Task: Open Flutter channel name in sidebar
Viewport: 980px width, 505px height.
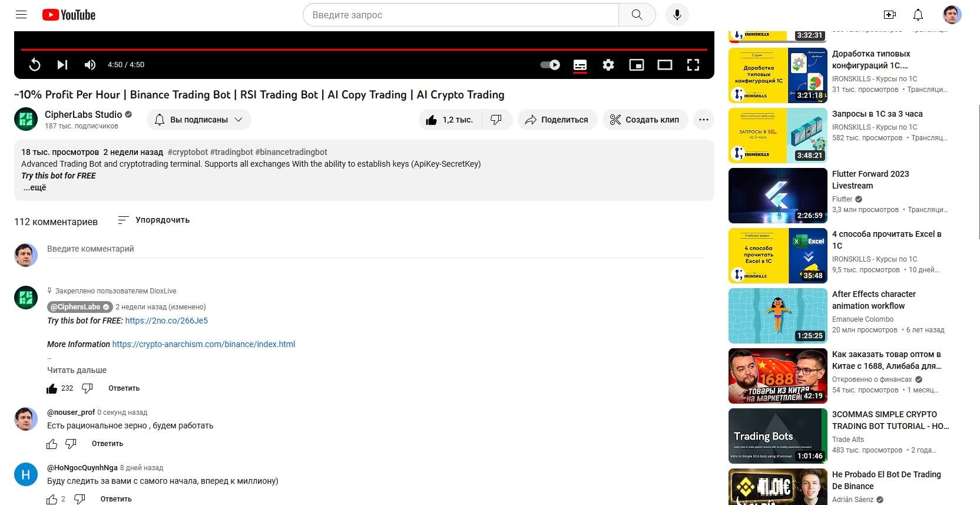Action: pyautogui.click(x=842, y=199)
